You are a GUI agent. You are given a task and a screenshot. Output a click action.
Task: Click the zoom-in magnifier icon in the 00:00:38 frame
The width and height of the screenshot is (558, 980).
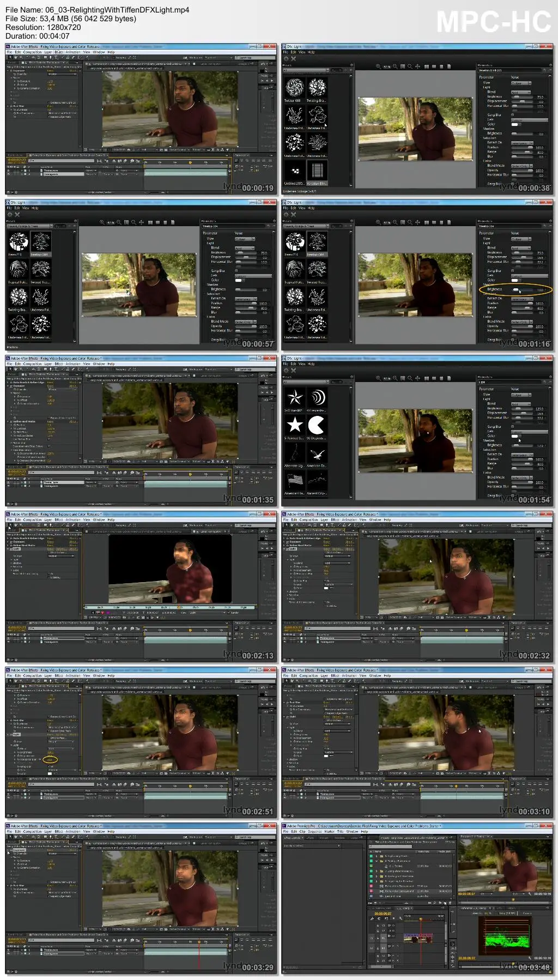tap(378, 66)
